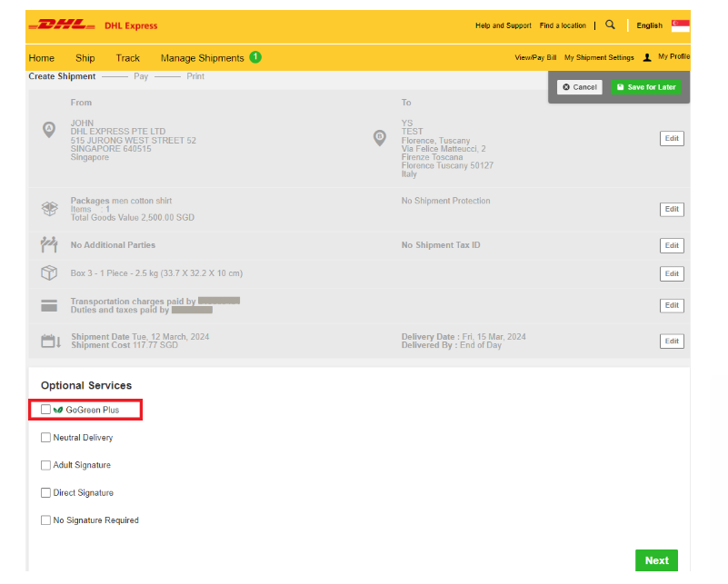Image resolution: width=728 pixels, height=584 pixels.
Task: Open the search magnifier icon
Action: 610,25
